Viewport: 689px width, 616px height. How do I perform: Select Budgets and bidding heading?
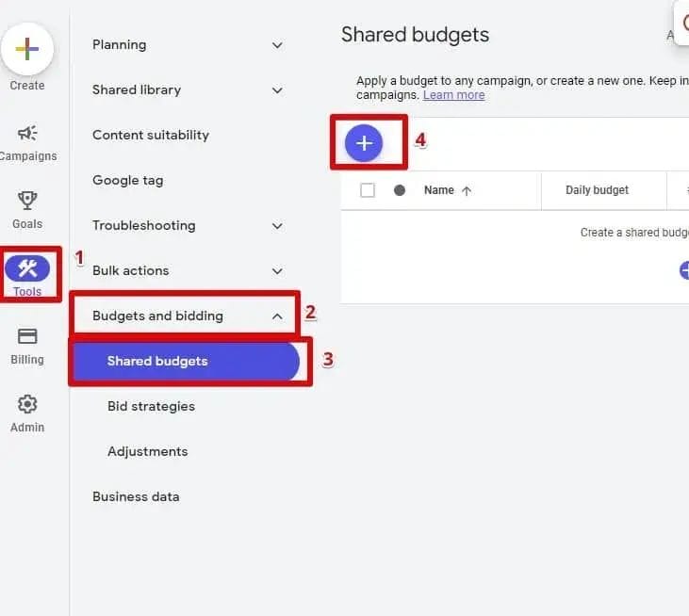tap(157, 316)
